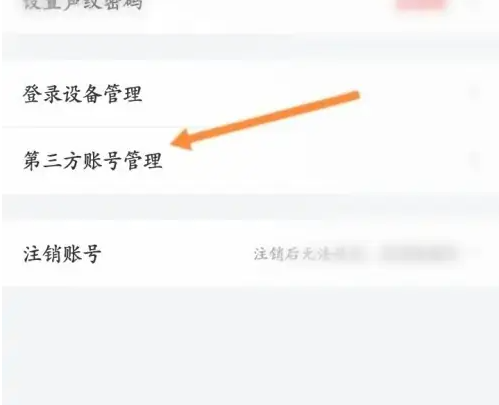
Task: Tap blank space between 注销账号 and hint
Action: point(177,254)
